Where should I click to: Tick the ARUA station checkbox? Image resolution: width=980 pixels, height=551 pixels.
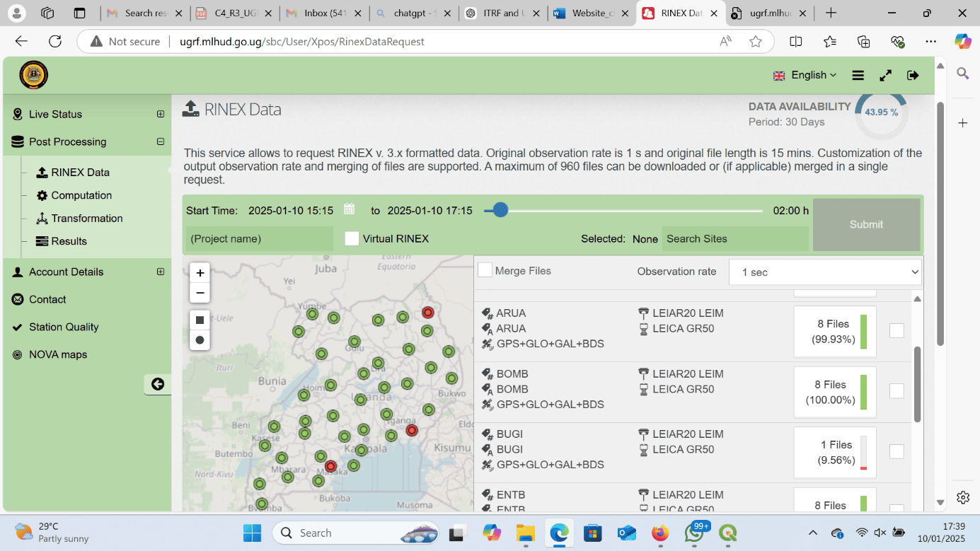897,330
